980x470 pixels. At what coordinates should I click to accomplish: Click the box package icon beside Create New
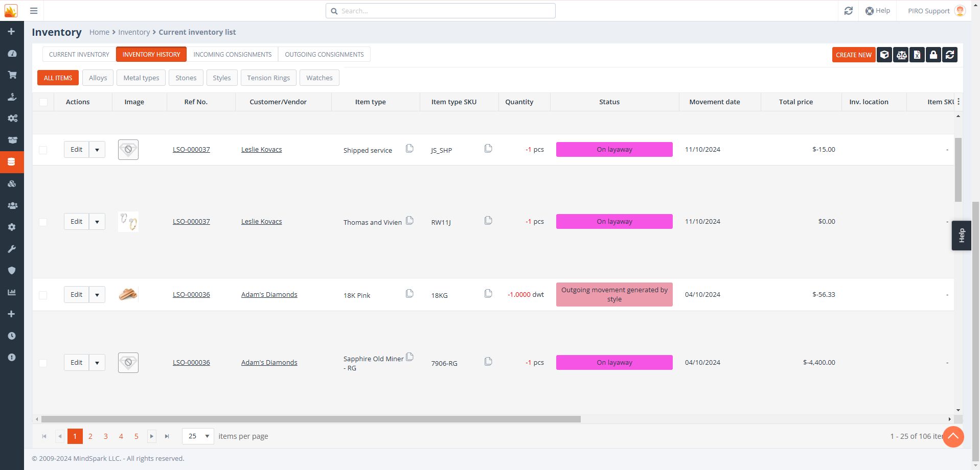point(885,55)
